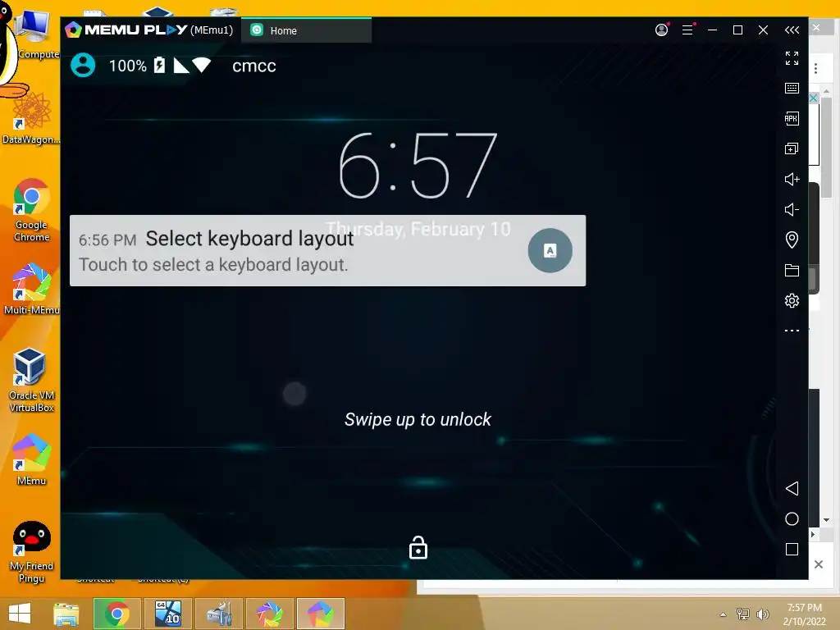This screenshot has width=840, height=630.
Task: Switch to Chrome in the taskbar
Action: (x=117, y=614)
